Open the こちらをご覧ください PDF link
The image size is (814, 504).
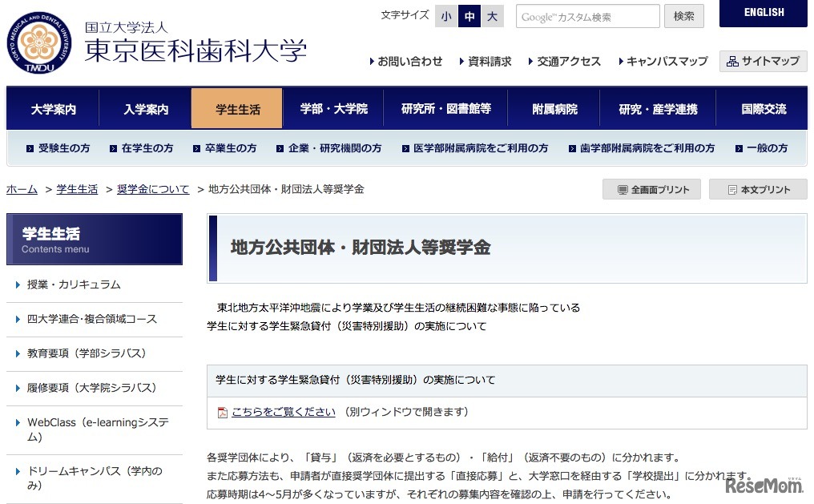[283, 412]
